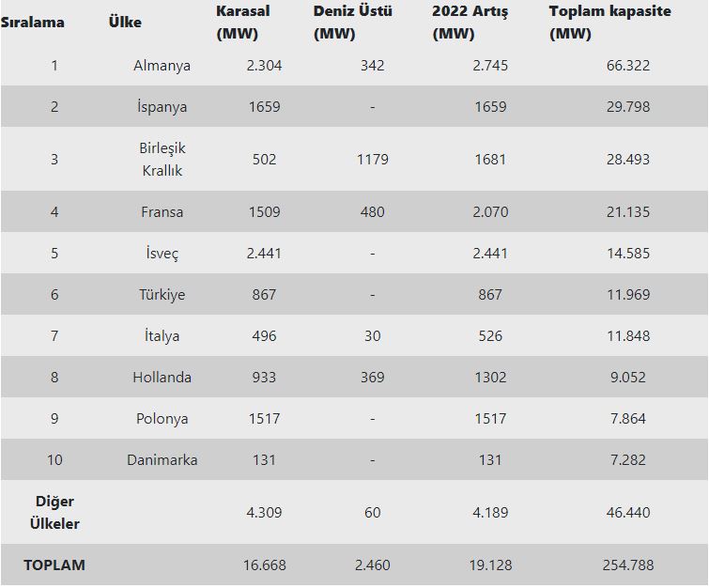
Task: Select the Polonya country cell
Action: click(162, 419)
